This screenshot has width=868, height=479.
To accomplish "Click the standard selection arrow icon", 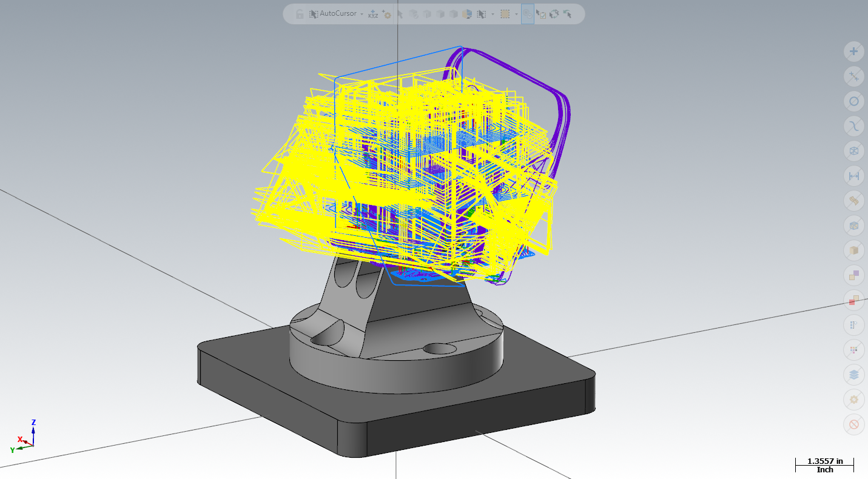I will pyautogui.click(x=400, y=14).
